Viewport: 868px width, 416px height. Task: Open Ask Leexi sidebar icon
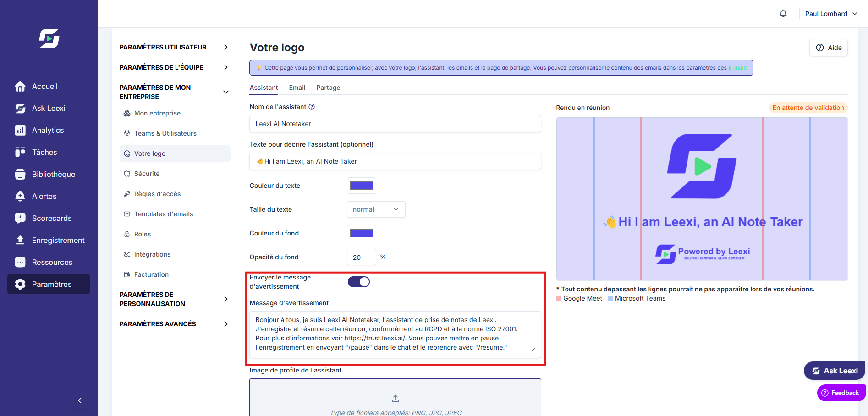pyautogui.click(x=20, y=108)
